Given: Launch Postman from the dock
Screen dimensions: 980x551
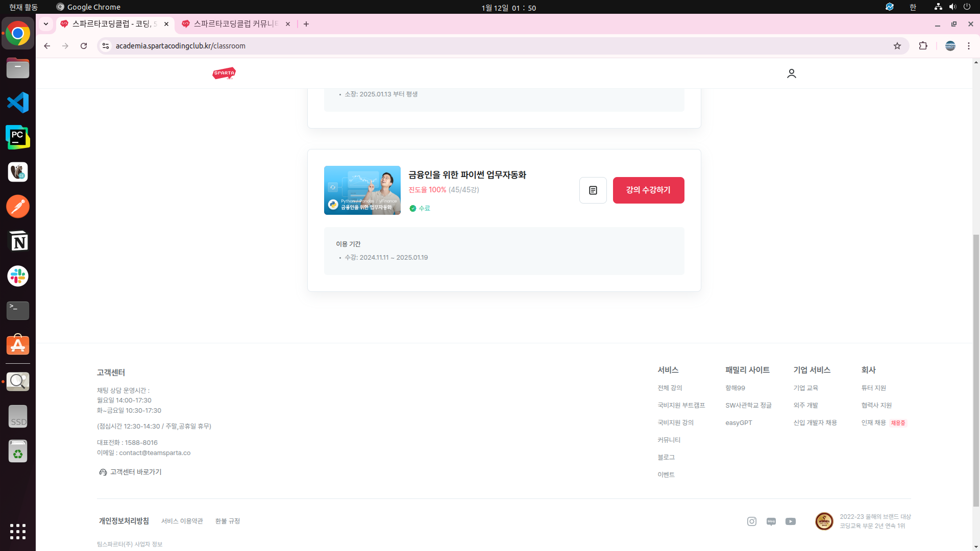Looking at the screenshot, I should pyautogui.click(x=18, y=207).
